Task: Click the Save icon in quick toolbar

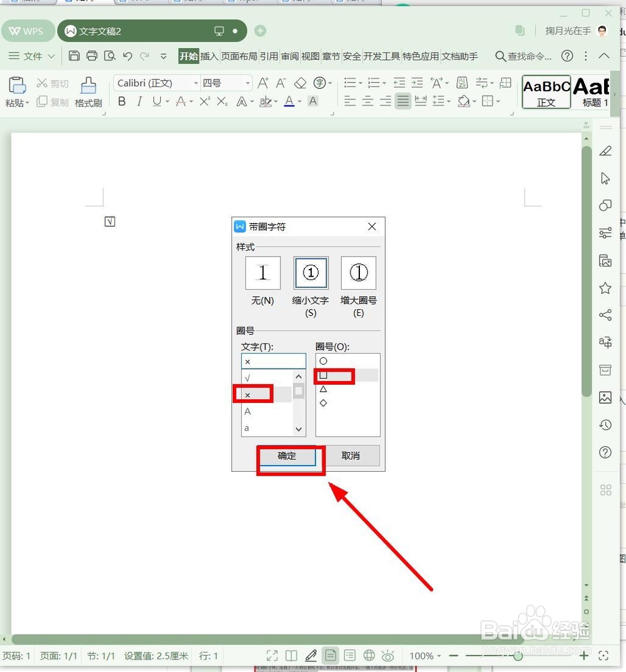Action: pos(74,56)
